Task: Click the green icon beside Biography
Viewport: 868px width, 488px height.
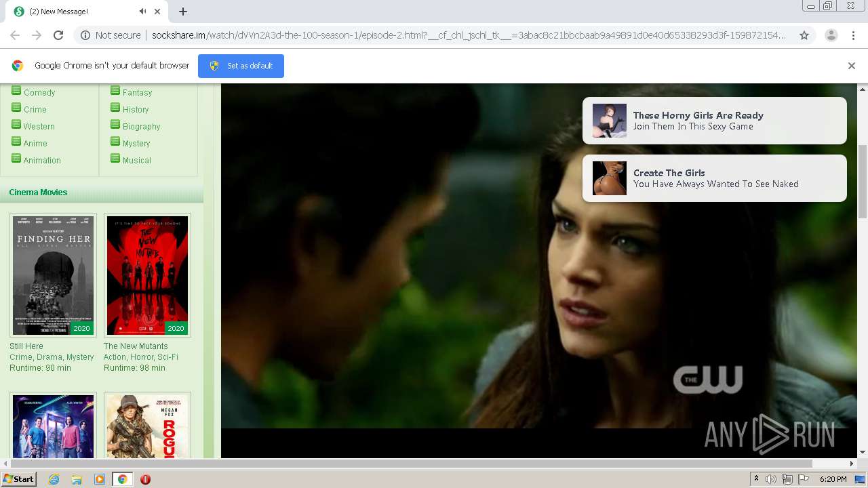Action: coord(115,125)
